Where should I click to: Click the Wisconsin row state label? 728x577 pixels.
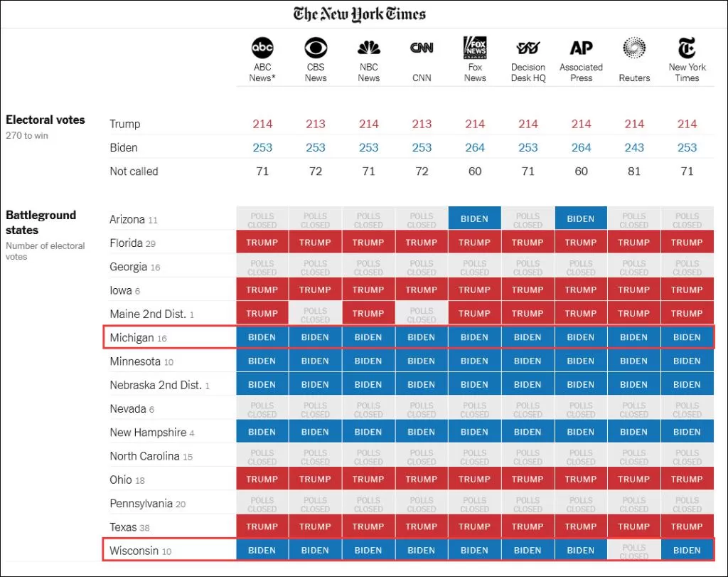point(140,551)
